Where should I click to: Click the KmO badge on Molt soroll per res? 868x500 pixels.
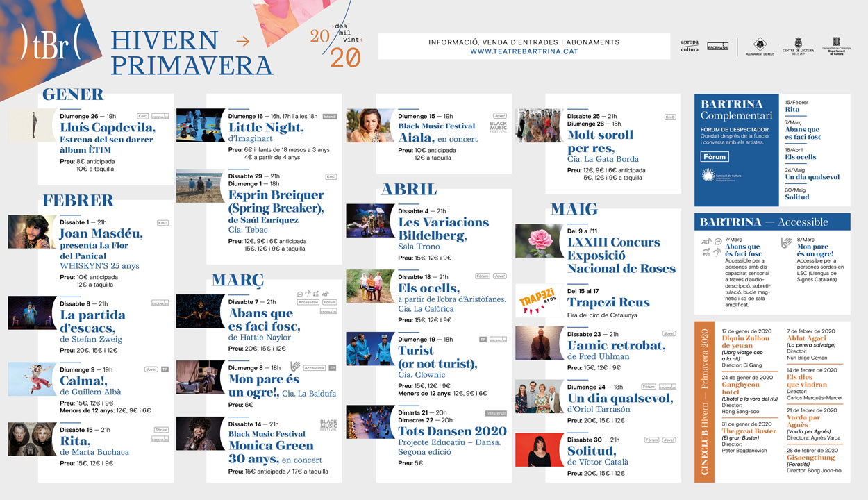click(670, 116)
